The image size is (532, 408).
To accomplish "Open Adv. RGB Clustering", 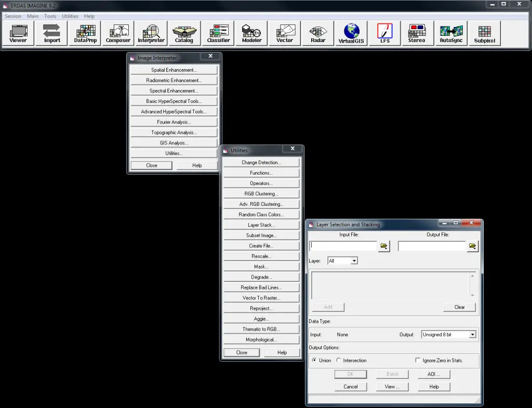I will (x=261, y=204).
